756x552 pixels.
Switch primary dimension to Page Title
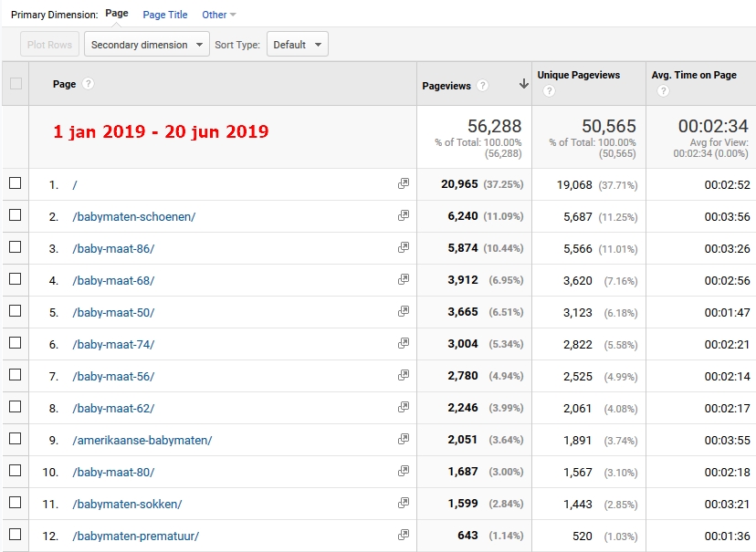[x=165, y=15]
